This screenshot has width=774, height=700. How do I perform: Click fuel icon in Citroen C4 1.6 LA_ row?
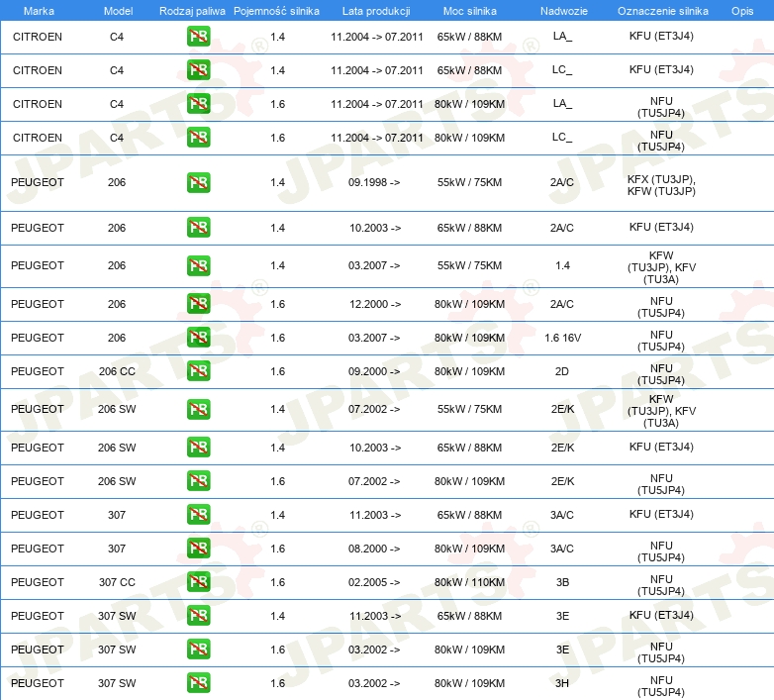[x=198, y=104]
